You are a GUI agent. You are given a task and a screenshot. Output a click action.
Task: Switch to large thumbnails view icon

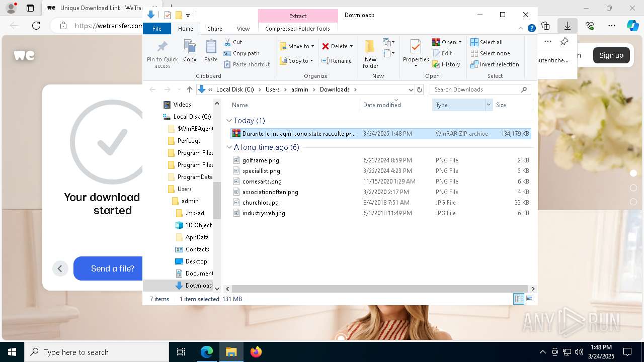pos(529,299)
